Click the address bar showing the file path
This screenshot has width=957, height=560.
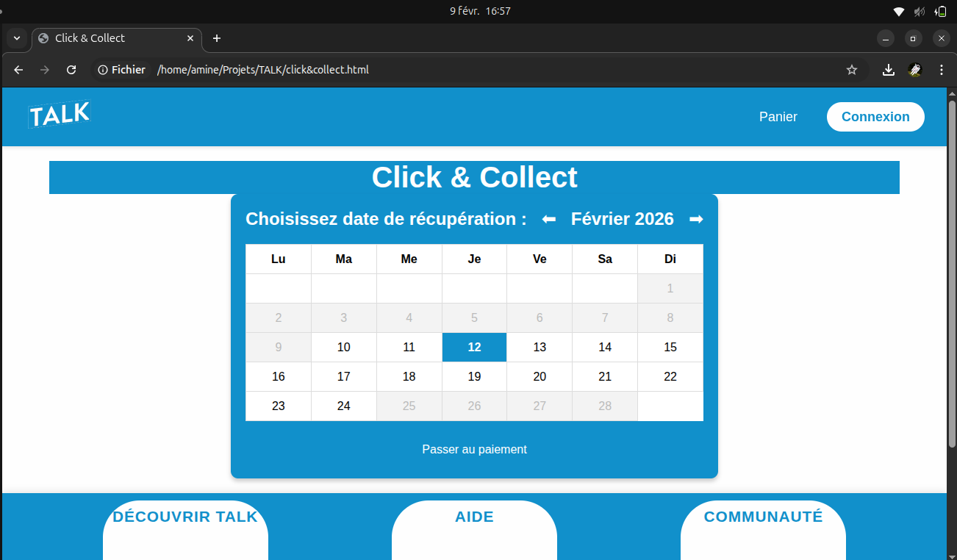pos(263,69)
